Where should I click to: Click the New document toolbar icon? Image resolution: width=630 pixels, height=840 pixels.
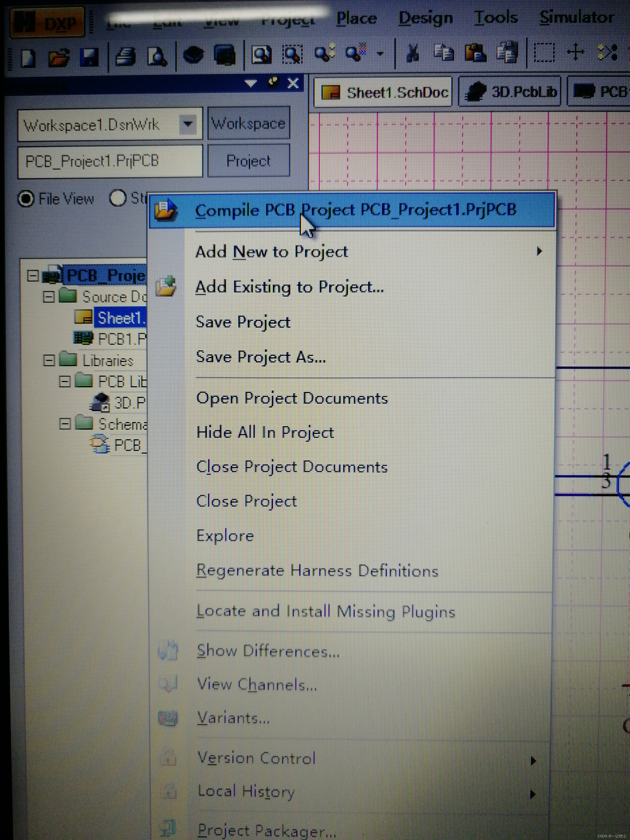[x=28, y=58]
